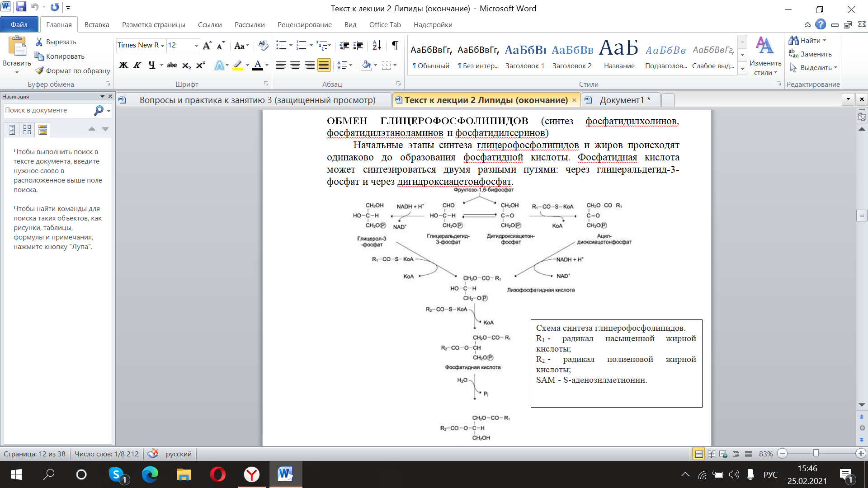Toggle bold (Ж) formatting
This screenshot has width=868, height=488.
click(123, 65)
